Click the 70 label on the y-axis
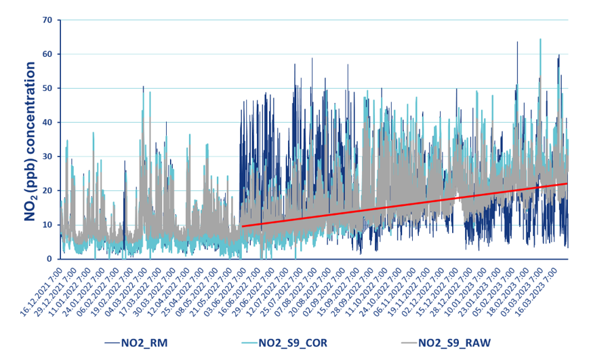 point(47,20)
